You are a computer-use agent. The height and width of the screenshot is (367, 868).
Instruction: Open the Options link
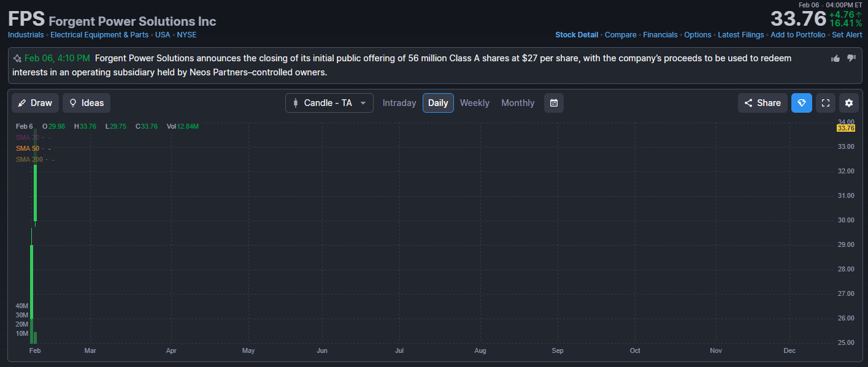(x=697, y=35)
